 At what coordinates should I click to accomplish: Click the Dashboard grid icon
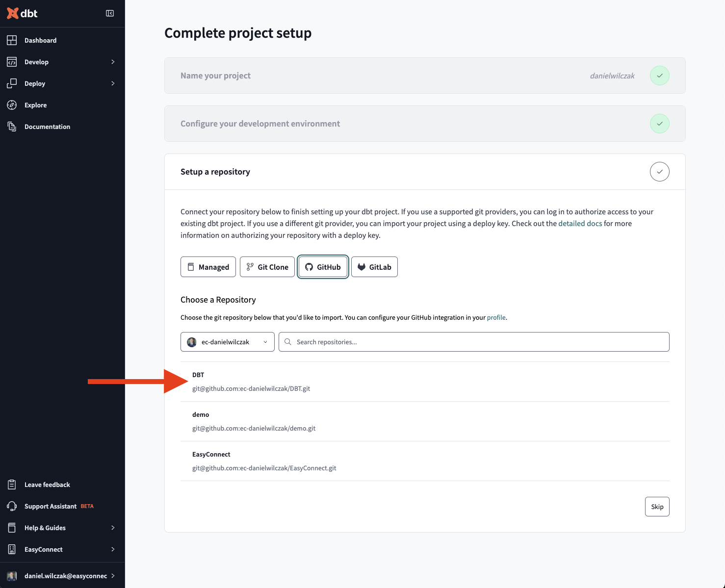coord(12,40)
